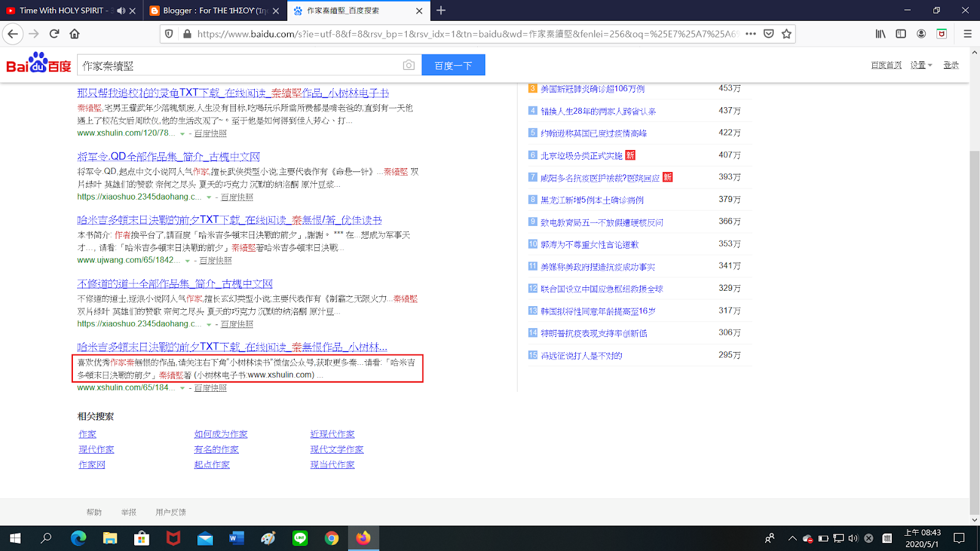This screenshot has width=980, height=551.
Task: Search by image with the camera icon
Action: pos(409,65)
